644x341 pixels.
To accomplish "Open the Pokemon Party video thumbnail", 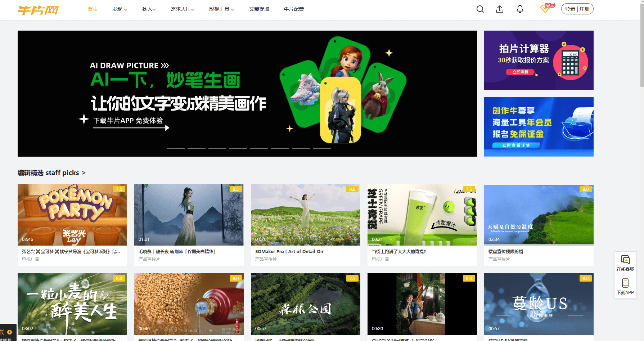I will click(x=72, y=215).
